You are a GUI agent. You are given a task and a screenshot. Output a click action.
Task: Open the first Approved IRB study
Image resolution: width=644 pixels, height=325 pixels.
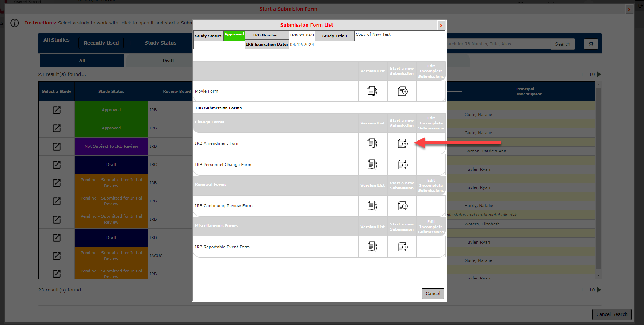pos(57,110)
